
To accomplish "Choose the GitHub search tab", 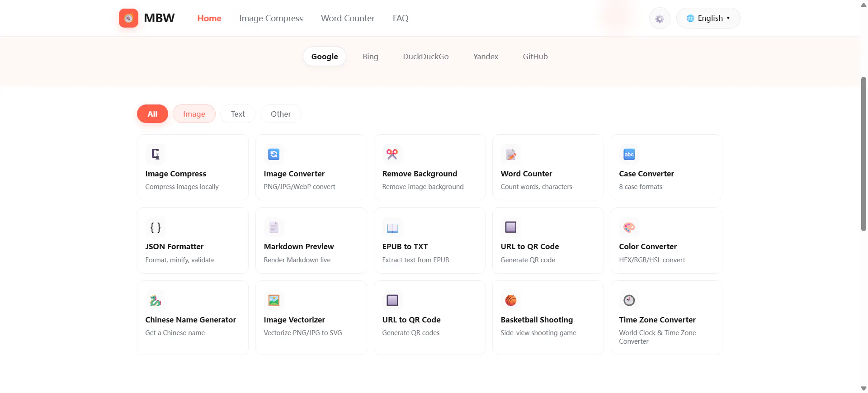I will [x=535, y=57].
